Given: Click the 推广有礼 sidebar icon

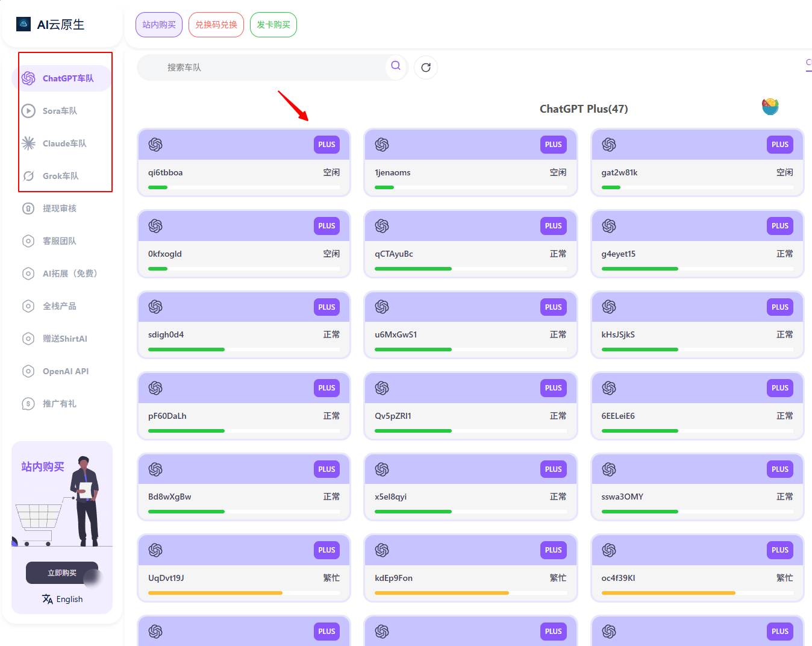Looking at the screenshot, I should coord(28,404).
